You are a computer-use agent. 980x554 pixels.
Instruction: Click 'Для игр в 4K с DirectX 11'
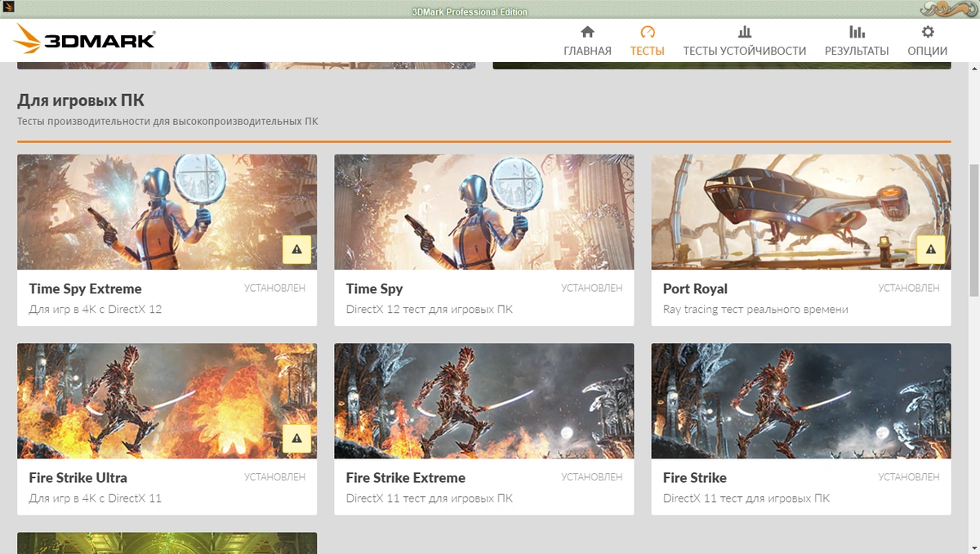pyautogui.click(x=95, y=498)
